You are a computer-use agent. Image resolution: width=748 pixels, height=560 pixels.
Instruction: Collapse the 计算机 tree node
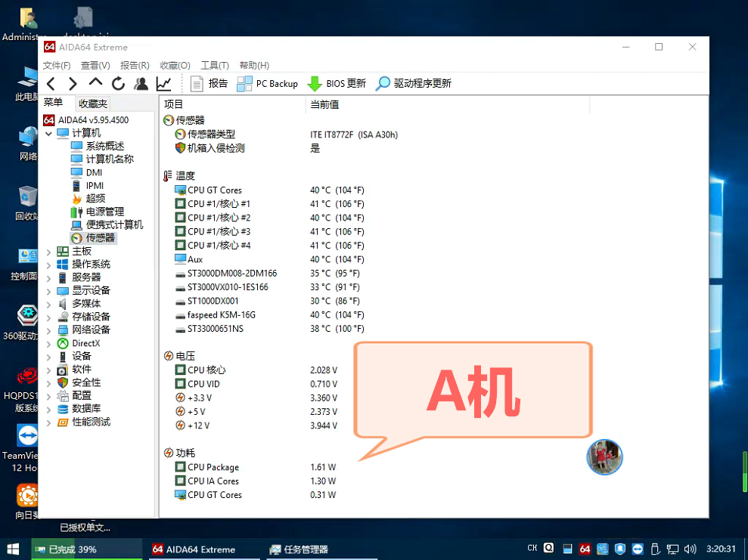tap(48, 134)
